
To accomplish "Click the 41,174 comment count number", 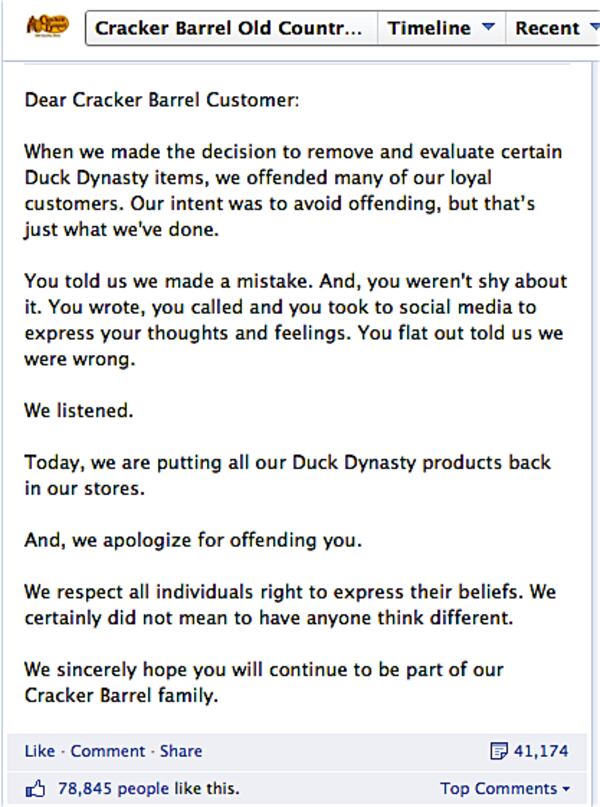I will coord(541,750).
